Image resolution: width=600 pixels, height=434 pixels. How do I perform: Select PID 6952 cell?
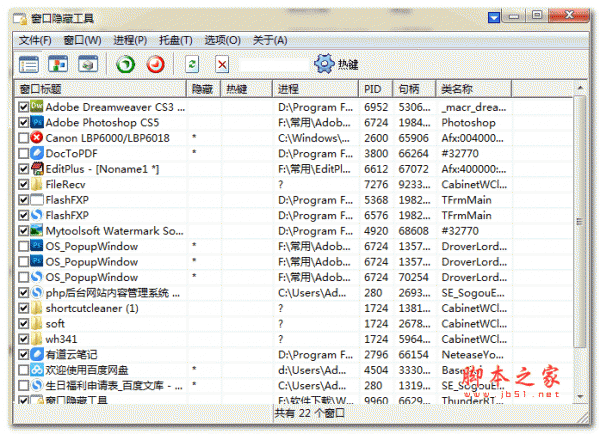click(376, 107)
